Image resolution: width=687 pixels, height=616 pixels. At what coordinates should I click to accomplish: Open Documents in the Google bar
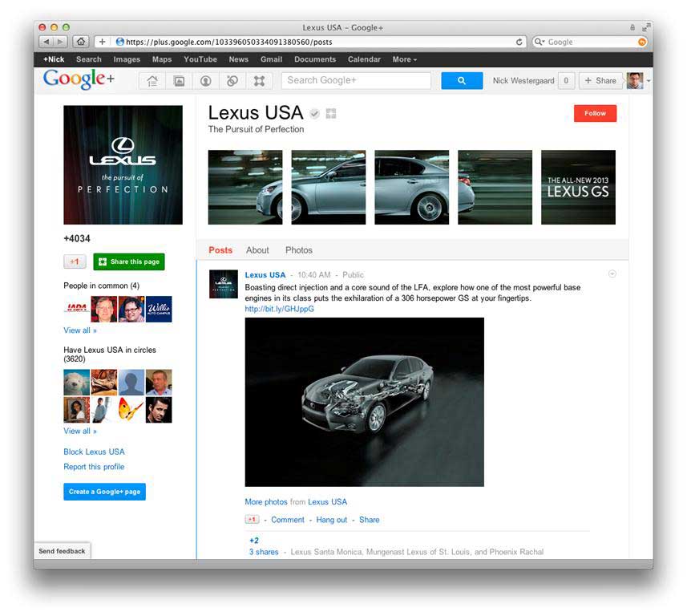pyautogui.click(x=315, y=59)
